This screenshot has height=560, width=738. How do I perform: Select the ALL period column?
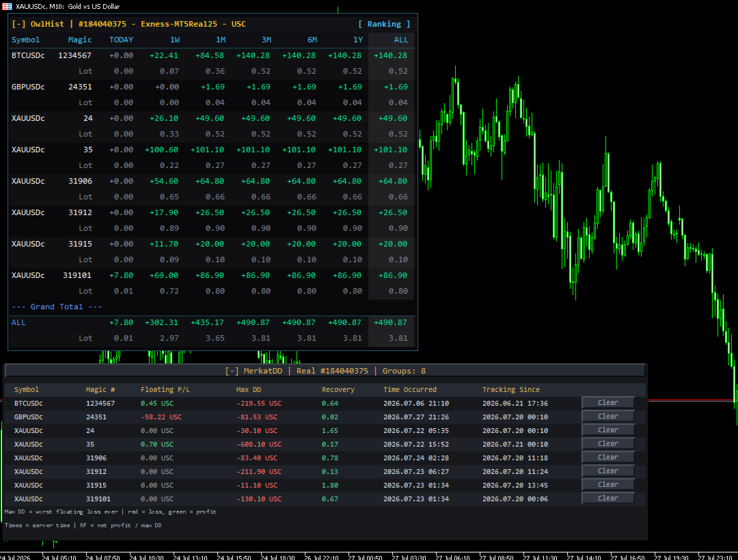401,40
